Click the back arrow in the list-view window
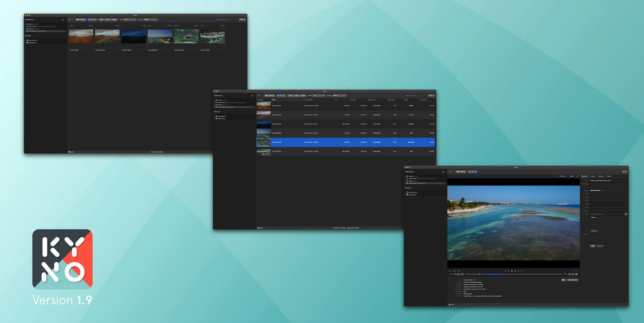The image size is (644, 323). click(259, 96)
